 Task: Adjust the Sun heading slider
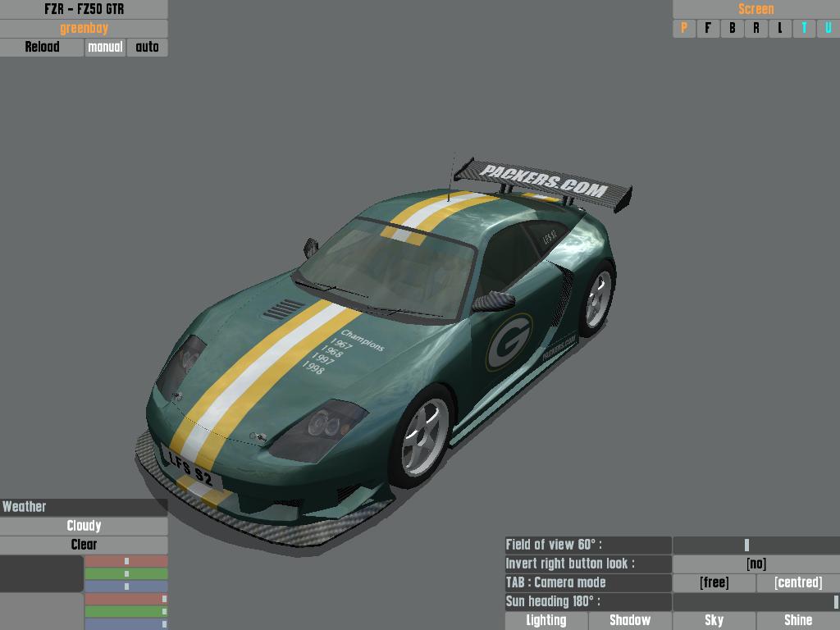coord(756,601)
